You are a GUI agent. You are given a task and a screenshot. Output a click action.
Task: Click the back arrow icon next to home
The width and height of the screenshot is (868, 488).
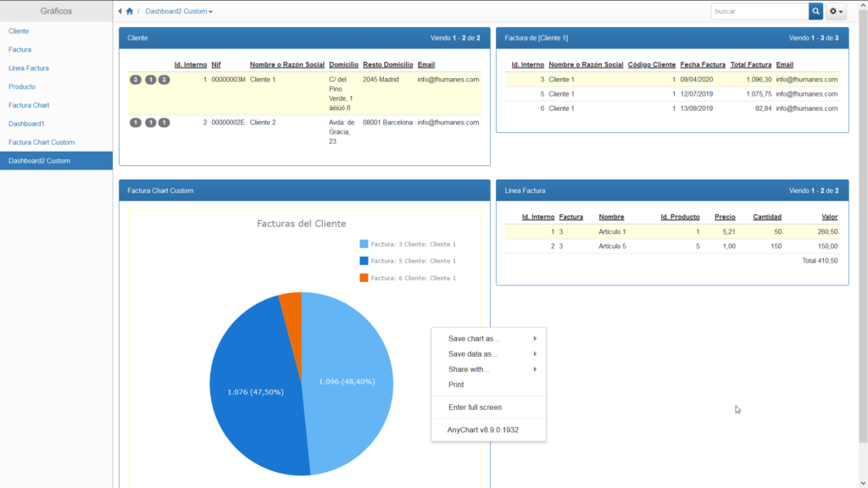point(119,11)
